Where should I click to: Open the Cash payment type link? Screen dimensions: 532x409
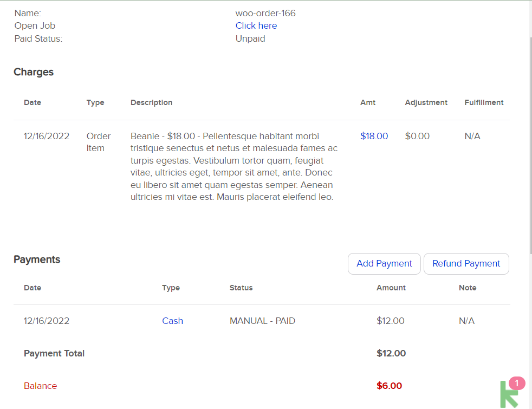(x=172, y=321)
